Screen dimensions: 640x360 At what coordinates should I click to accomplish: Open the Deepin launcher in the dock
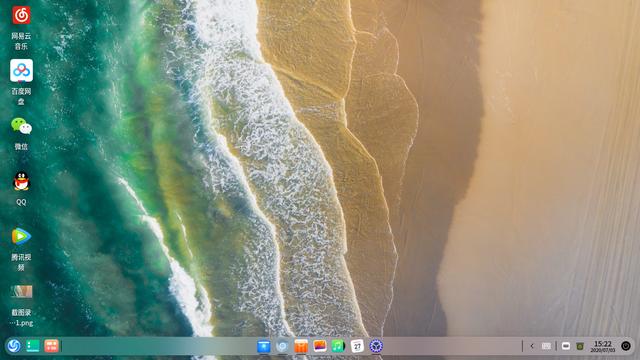(x=14, y=346)
